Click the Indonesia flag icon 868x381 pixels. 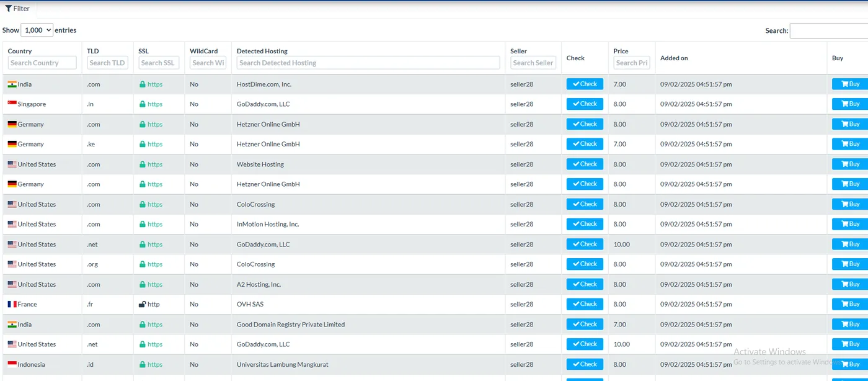12,365
